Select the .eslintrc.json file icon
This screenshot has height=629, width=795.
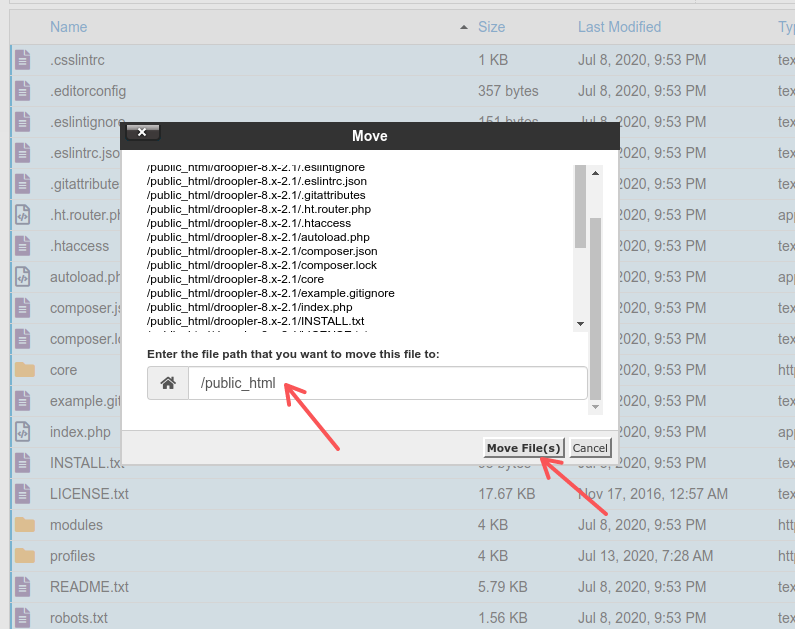pos(22,153)
